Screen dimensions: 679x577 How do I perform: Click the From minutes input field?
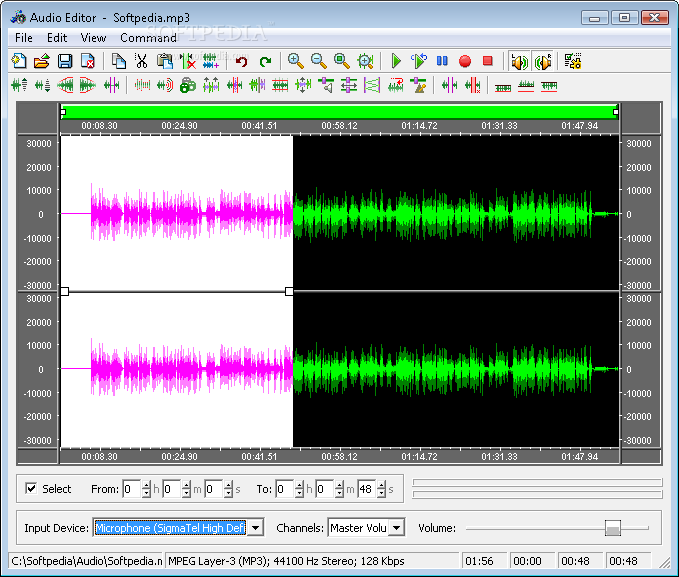click(x=172, y=489)
